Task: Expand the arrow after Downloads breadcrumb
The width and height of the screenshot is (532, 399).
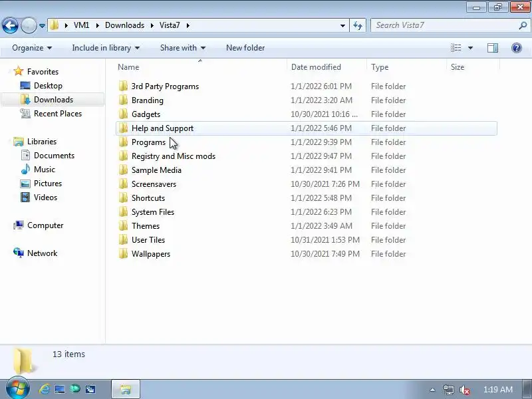Action: coord(152,25)
